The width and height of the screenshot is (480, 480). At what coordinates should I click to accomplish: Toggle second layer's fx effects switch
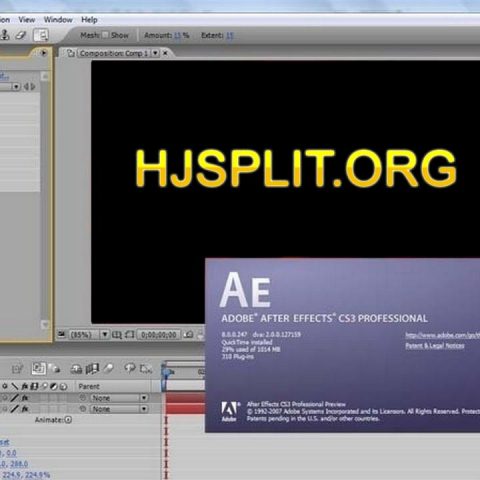25,409
